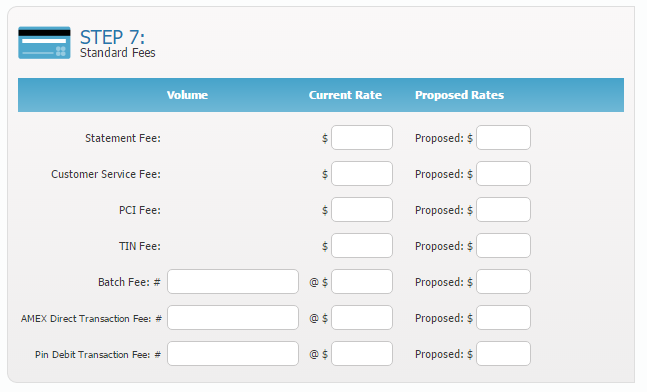Click the Pin Debit Transaction Fee volume field
Viewport: 647px width, 392px height.
233,354
